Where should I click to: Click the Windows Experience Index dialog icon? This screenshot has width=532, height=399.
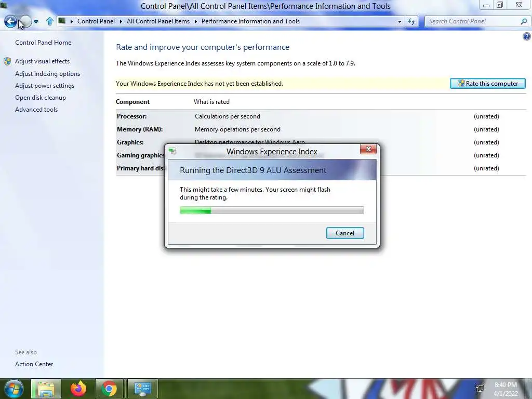coord(172,151)
